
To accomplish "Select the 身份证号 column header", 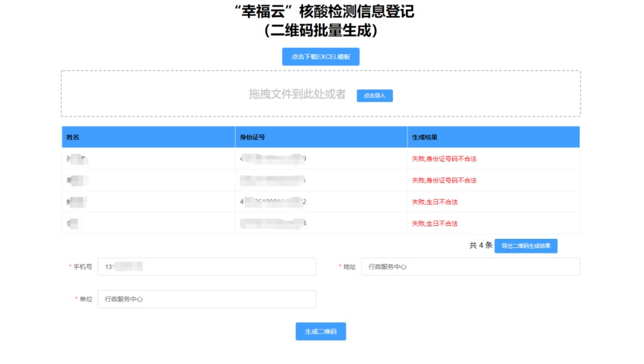I will 252,137.
